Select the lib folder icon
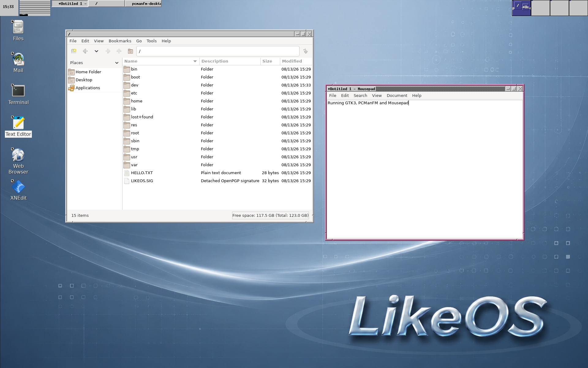This screenshot has width=588, height=368. click(127, 109)
